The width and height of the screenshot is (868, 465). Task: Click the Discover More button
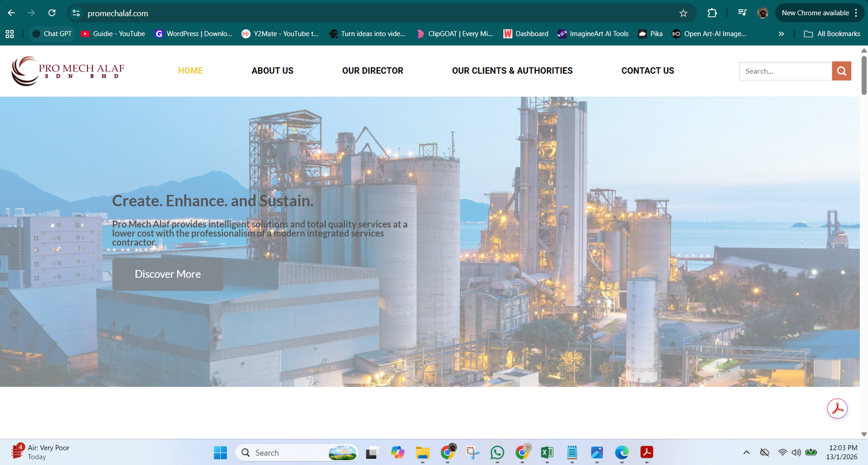pyautogui.click(x=168, y=274)
